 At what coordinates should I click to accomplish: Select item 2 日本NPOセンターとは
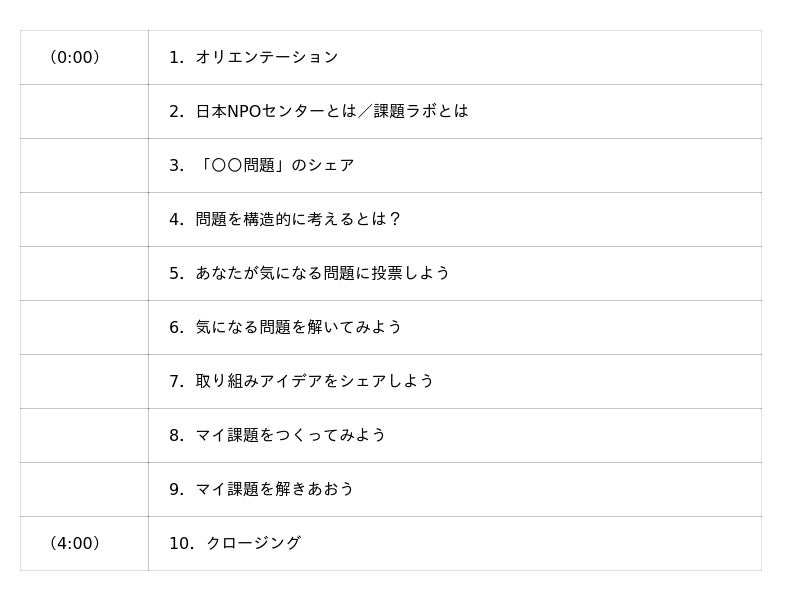[x=263, y=111]
